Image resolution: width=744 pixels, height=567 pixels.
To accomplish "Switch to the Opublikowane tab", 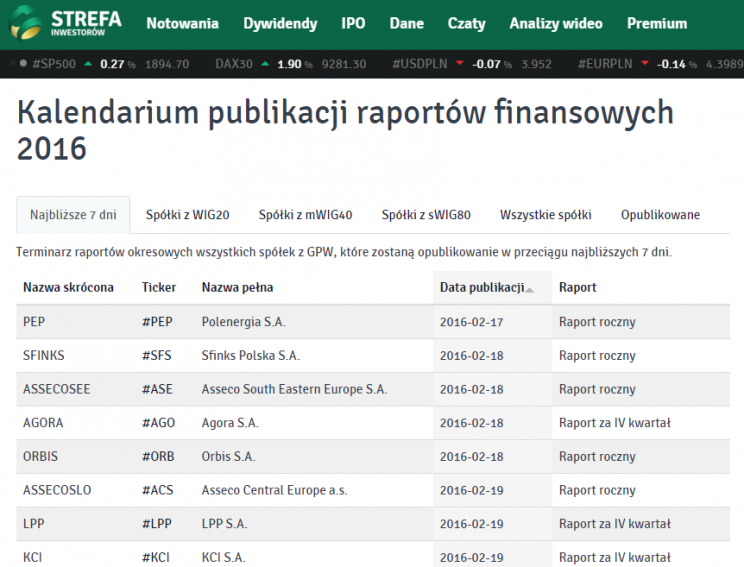I will tap(660, 215).
